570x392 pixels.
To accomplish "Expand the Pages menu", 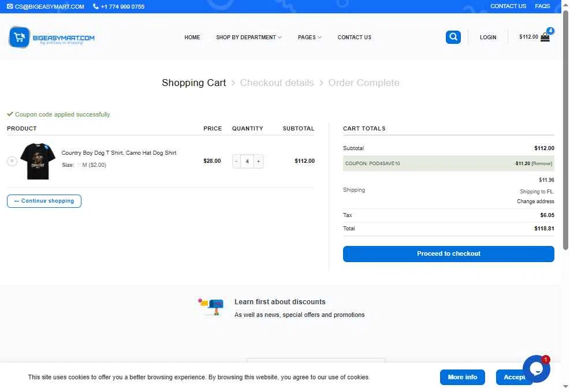I will [x=310, y=38].
